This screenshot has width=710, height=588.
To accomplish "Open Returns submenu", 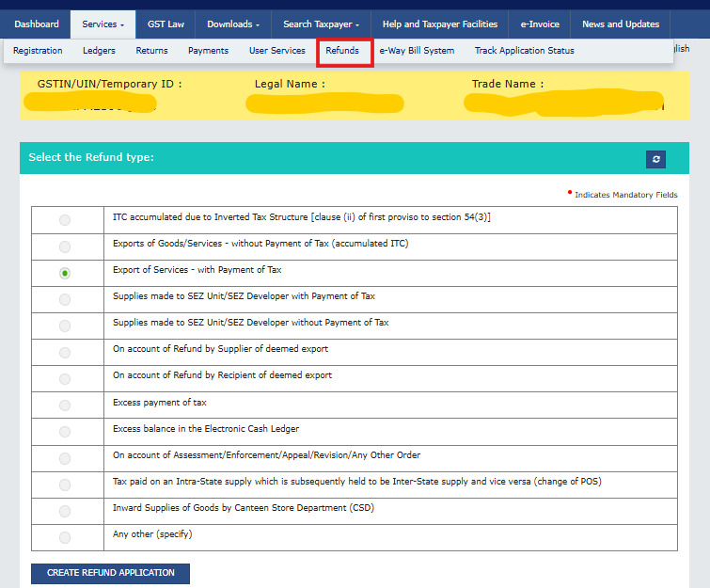I will tap(151, 50).
